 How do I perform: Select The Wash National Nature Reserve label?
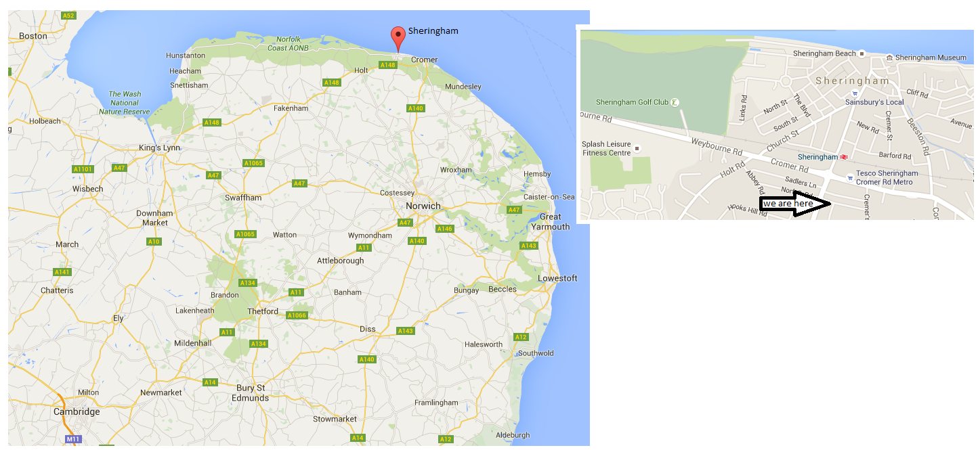pyautogui.click(x=125, y=103)
